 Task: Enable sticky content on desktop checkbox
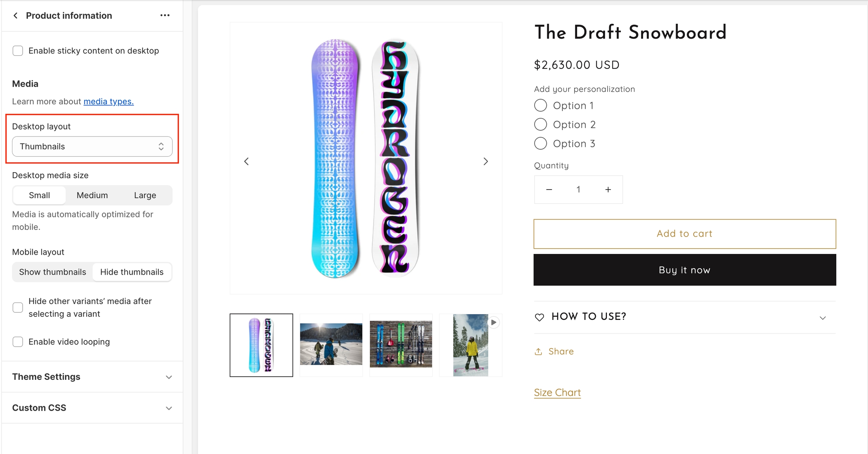point(18,51)
